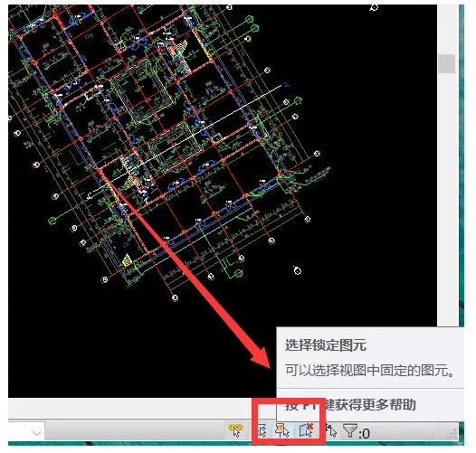Open the selection Filter funnel icon

click(x=350, y=430)
